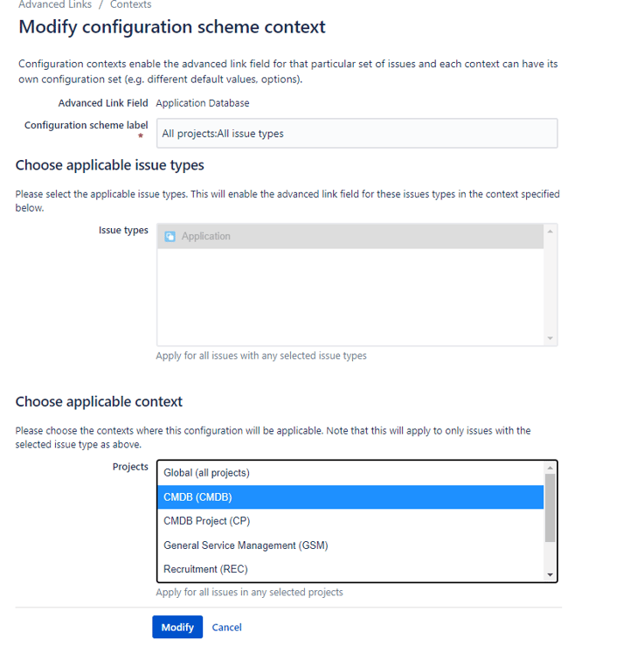Go to Advanced Links breadcrumb
The image size is (644, 653).
click(53, 4)
